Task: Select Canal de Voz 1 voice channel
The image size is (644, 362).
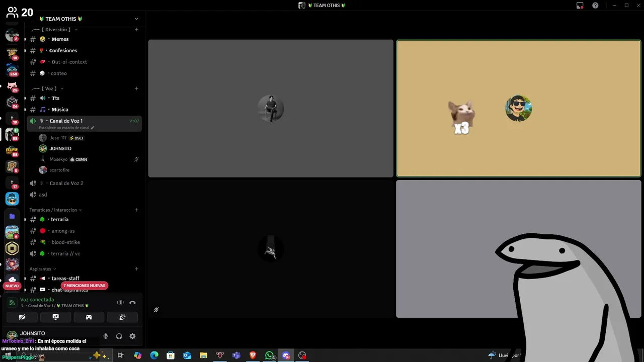Action: (66, 121)
